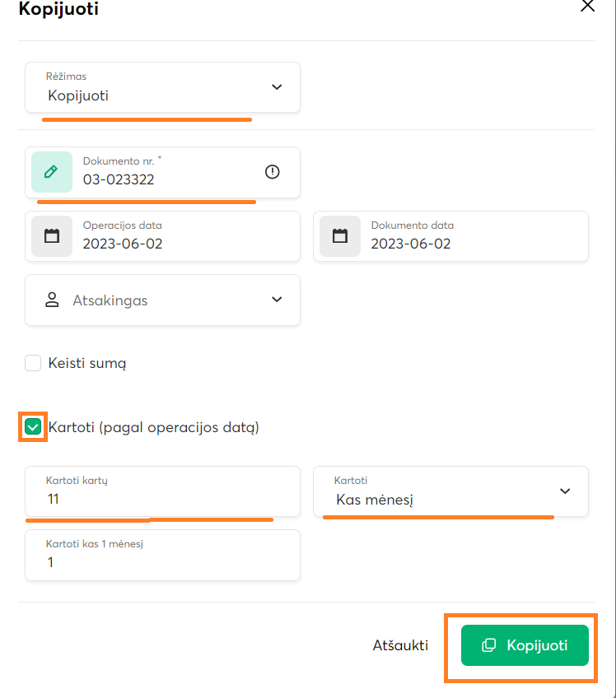Click the Kartoti kas 1 mėnesį field

point(162,562)
